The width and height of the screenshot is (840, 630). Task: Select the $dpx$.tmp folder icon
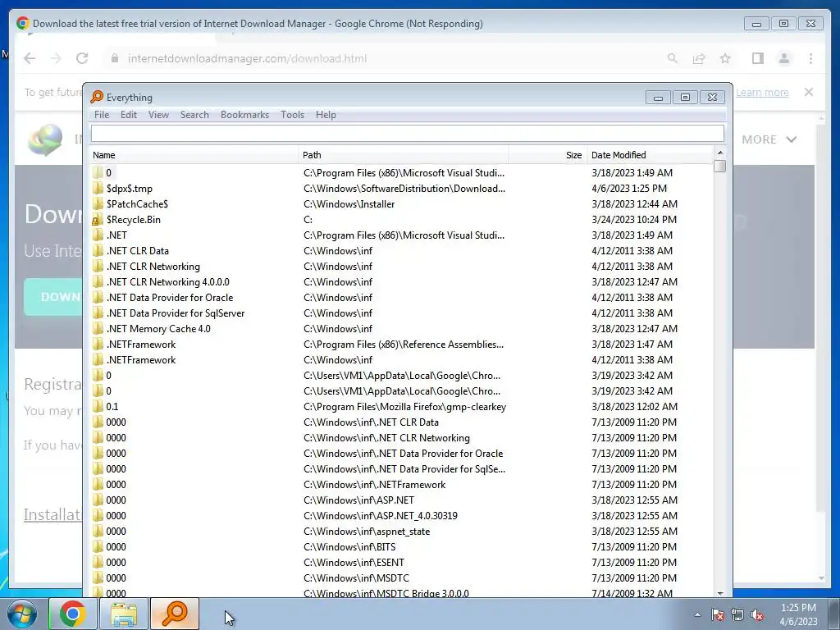(98, 188)
